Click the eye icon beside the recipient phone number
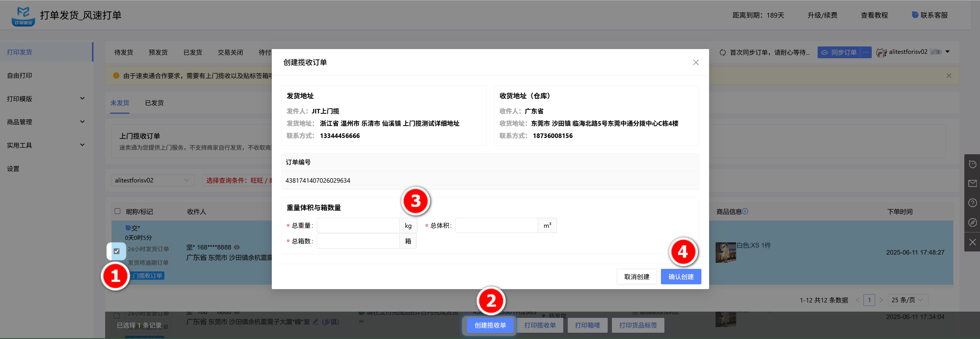This screenshot has width=980, height=339. 237,247
